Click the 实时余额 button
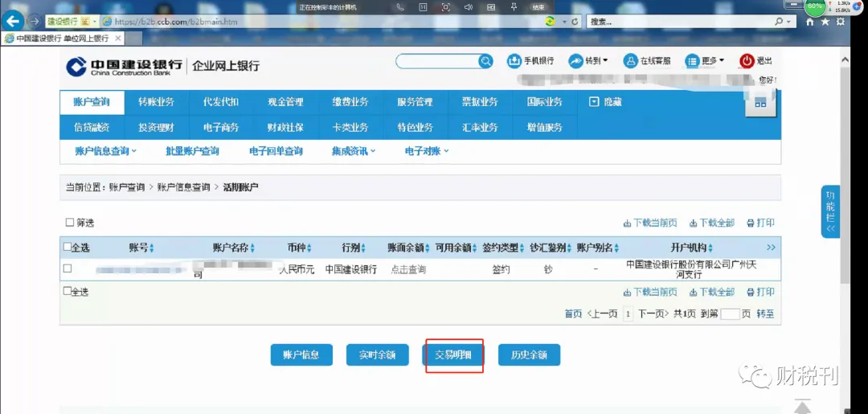868x414 pixels. pos(377,355)
